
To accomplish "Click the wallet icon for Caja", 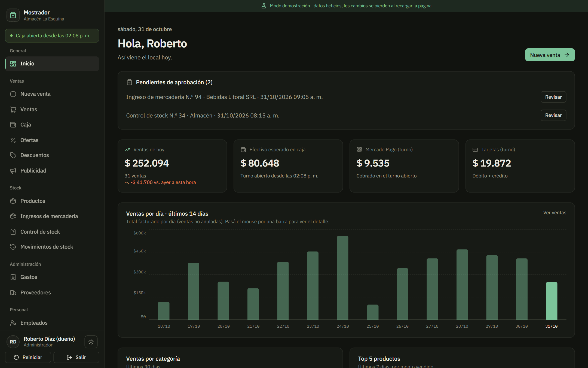I will (x=13, y=125).
